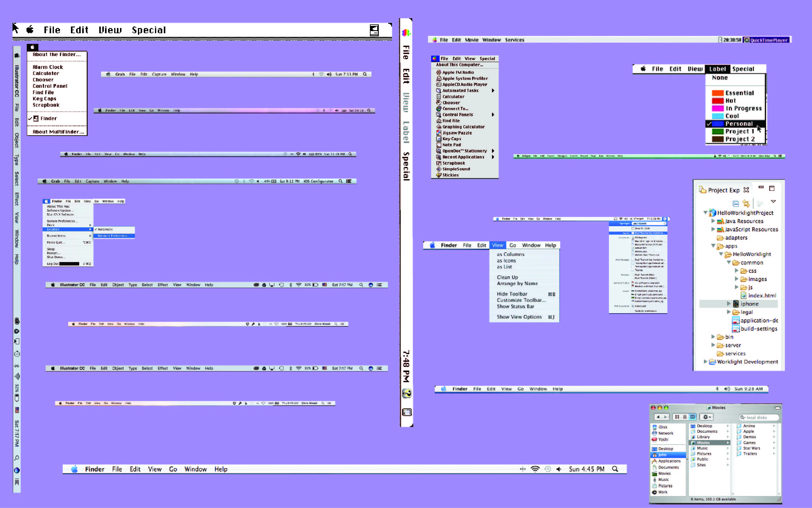This screenshot has width=812, height=508.
Task: Click volume icon beside Sun 9:28 AM
Action: [x=727, y=389]
